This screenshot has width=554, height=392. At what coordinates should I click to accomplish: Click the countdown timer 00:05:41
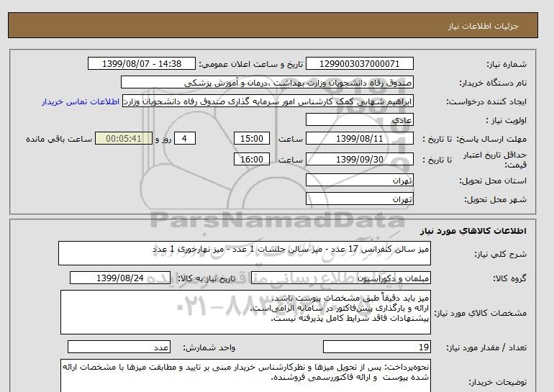[124, 138]
